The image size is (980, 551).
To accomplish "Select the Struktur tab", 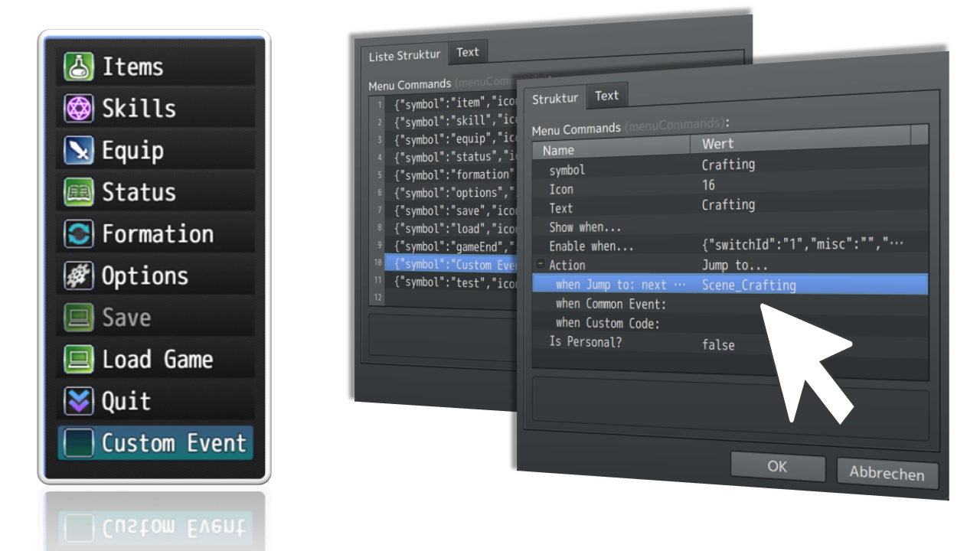I will [x=555, y=98].
